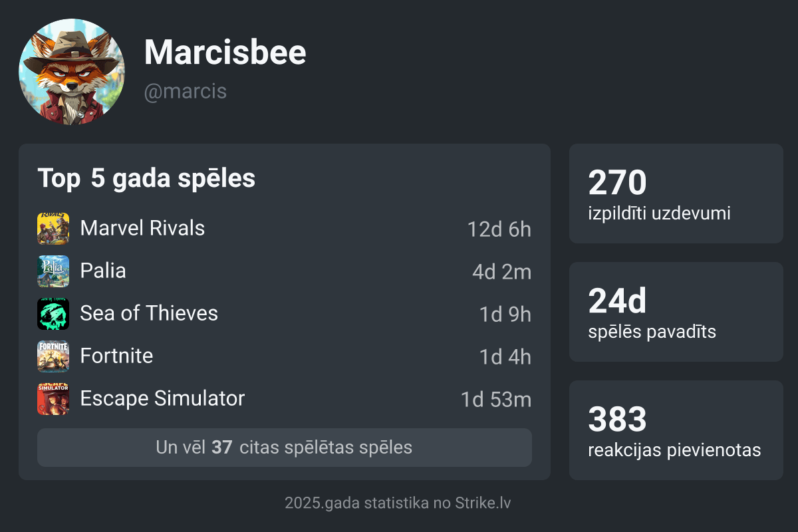Select the Escape Simulator title
Screen dimensions: 798x532
coord(162,399)
